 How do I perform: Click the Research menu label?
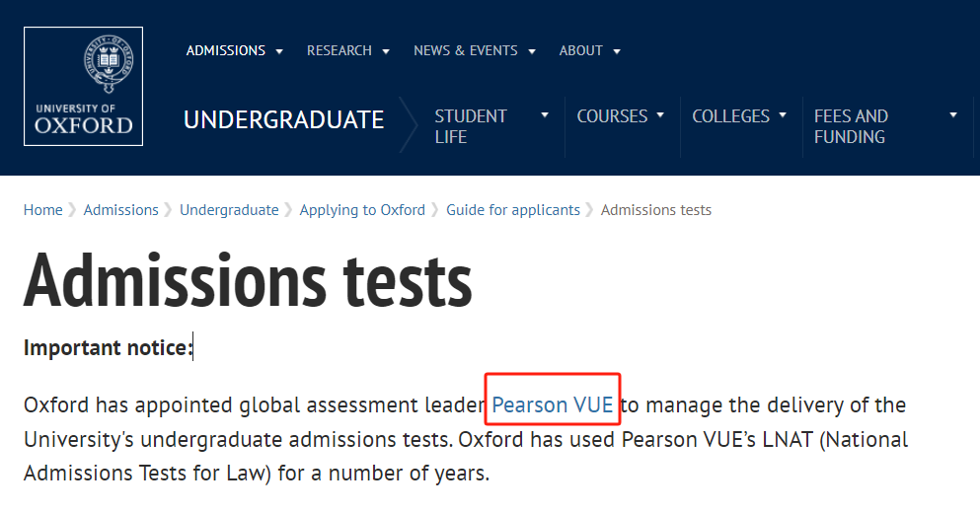pyautogui.click(x=339, y=50)
